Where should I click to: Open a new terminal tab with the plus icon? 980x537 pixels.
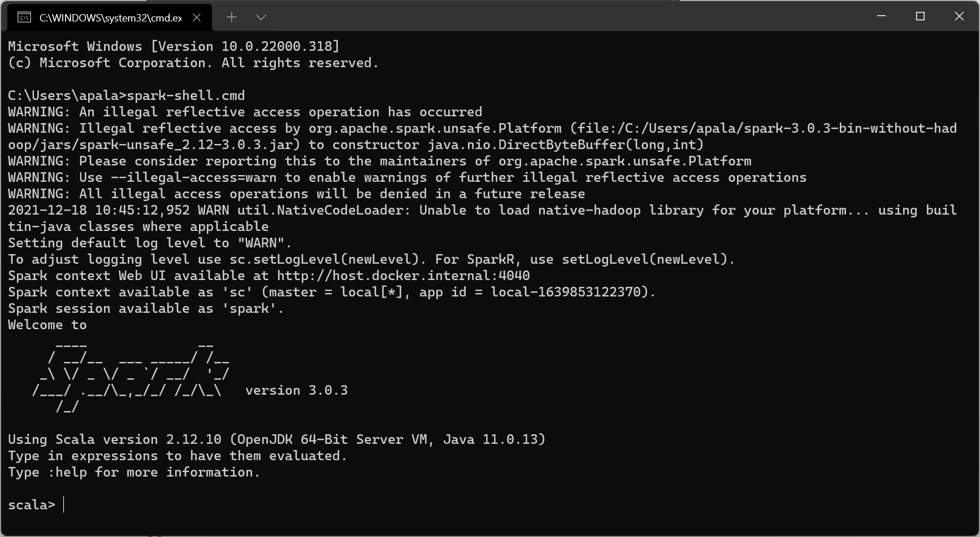(x=231, y=17)
